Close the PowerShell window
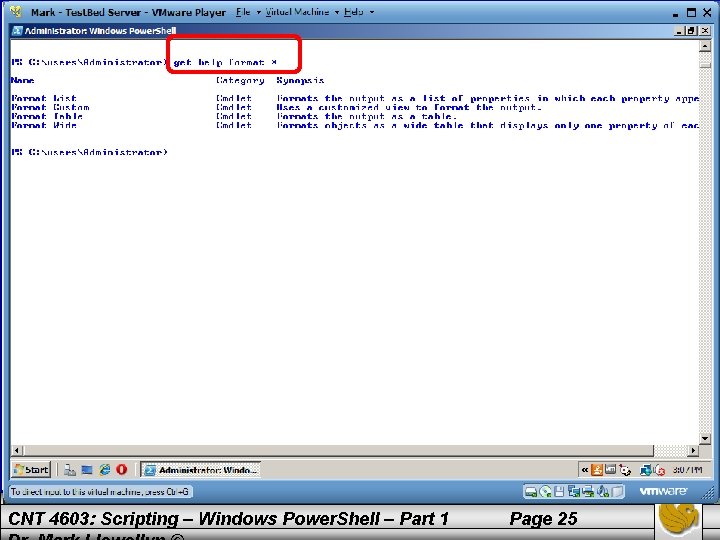The height and width of the screenshot is (540, 720). 704,31
